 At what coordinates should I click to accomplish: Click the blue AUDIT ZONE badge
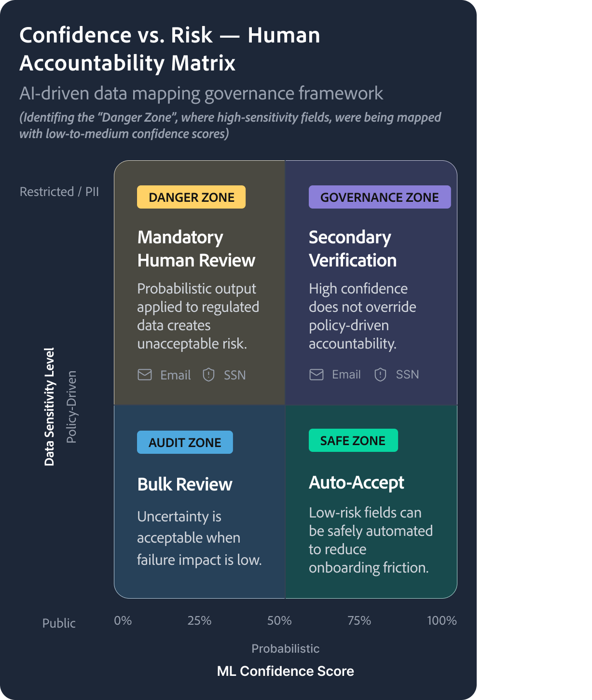pos(185,442)
